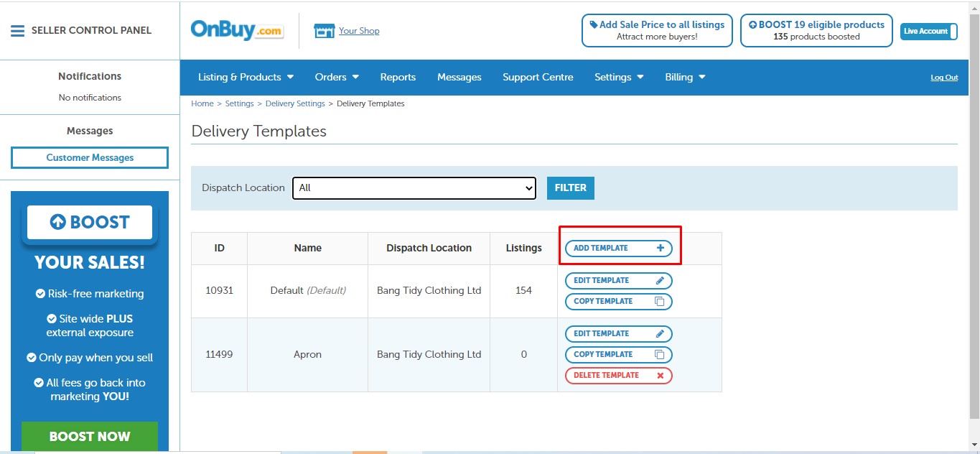Click the pencil icon for Apron template
The image size is (980, 454).
click(x=661, y=334)
